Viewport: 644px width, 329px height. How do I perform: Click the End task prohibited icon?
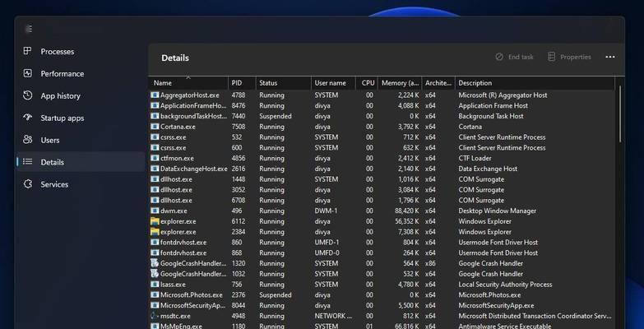499,57
